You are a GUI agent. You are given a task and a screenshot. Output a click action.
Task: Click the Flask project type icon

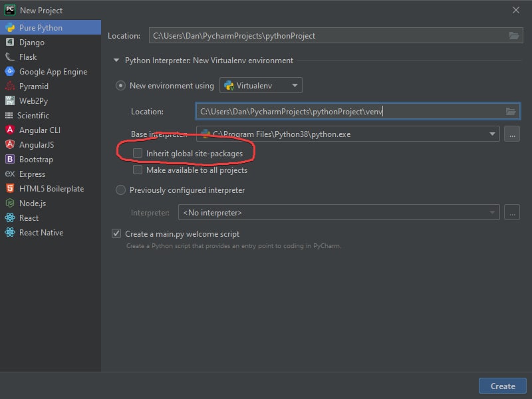coord(10,57)
